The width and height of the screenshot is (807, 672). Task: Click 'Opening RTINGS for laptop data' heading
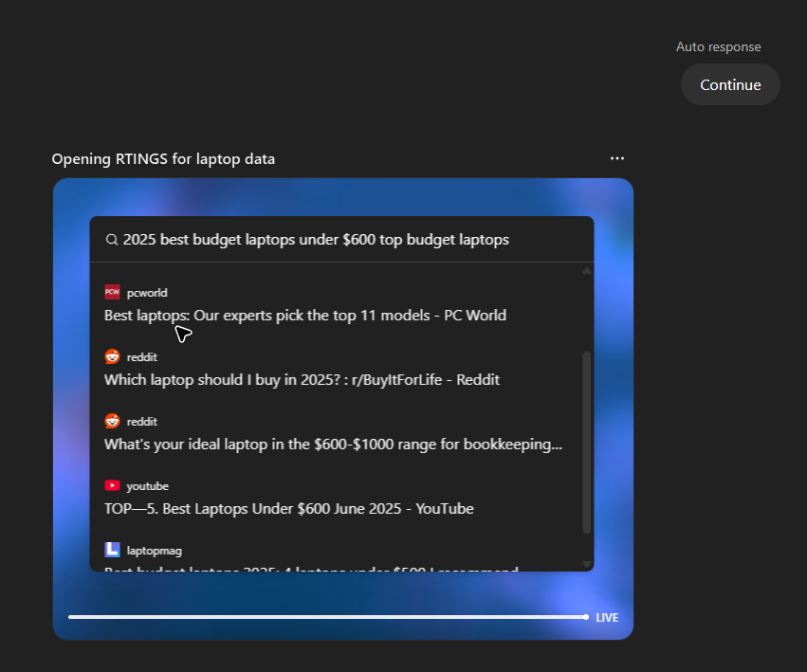pos(163,159)
